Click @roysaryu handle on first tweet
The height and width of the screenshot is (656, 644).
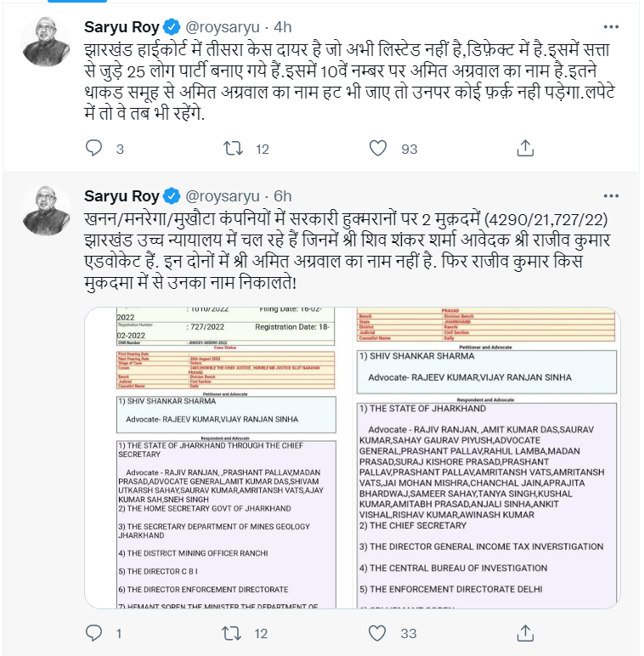pyautogui.click(x=222, y=27)
